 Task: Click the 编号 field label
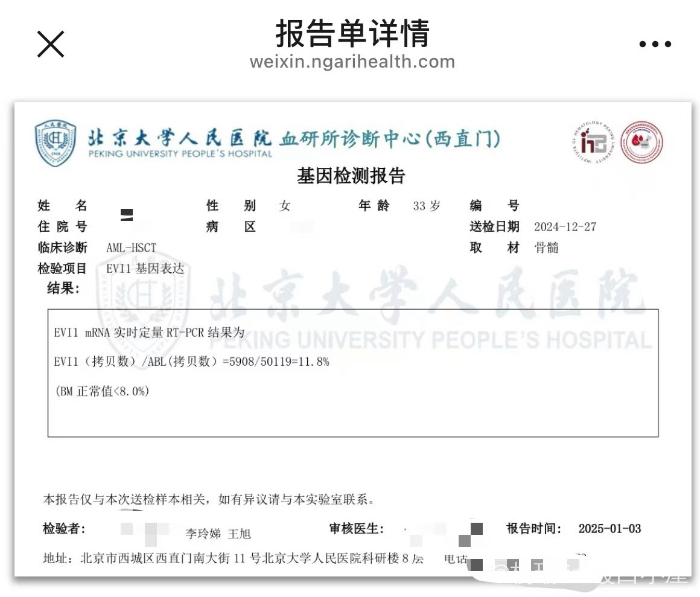coord(494,205)
